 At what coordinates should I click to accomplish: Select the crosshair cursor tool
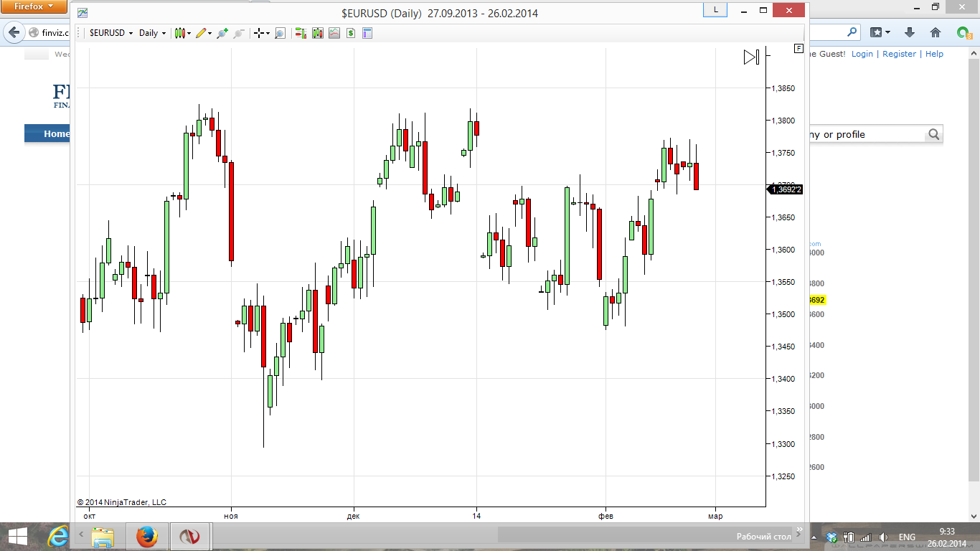[259, 33]
